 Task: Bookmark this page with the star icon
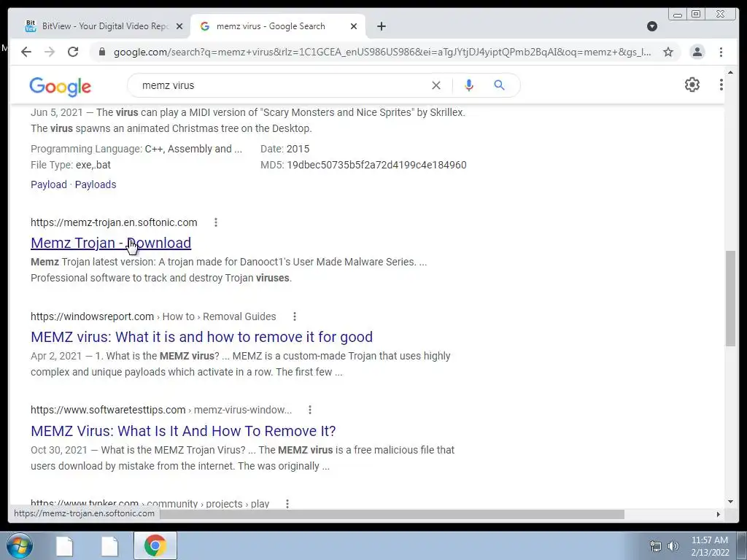[x=668, y=52]
